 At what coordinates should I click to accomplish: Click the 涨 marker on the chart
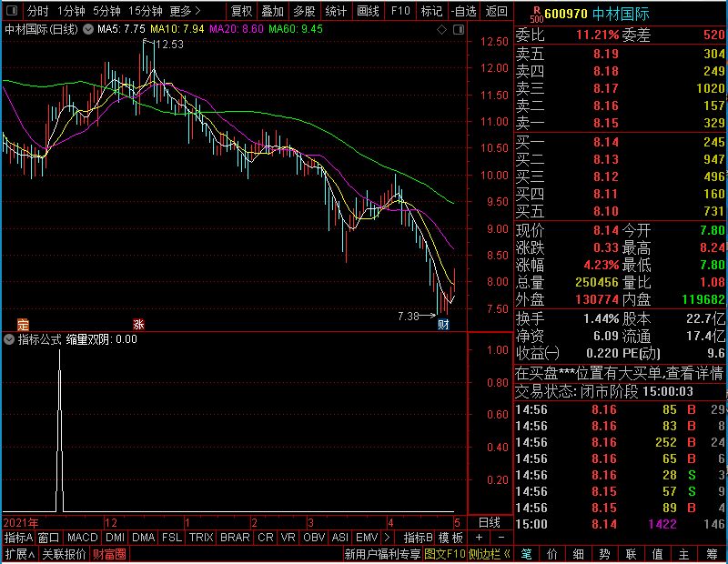coord(138,324)
